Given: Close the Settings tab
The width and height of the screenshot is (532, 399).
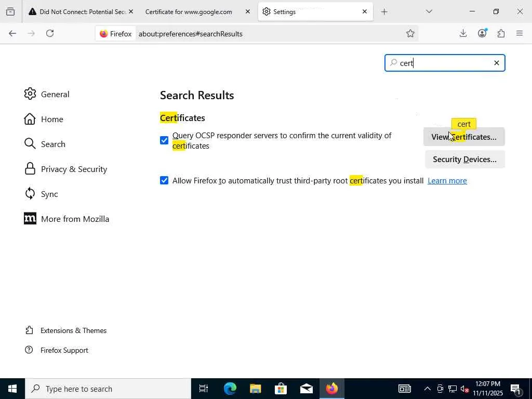Looking at the screenshot, I should (364, 12).
